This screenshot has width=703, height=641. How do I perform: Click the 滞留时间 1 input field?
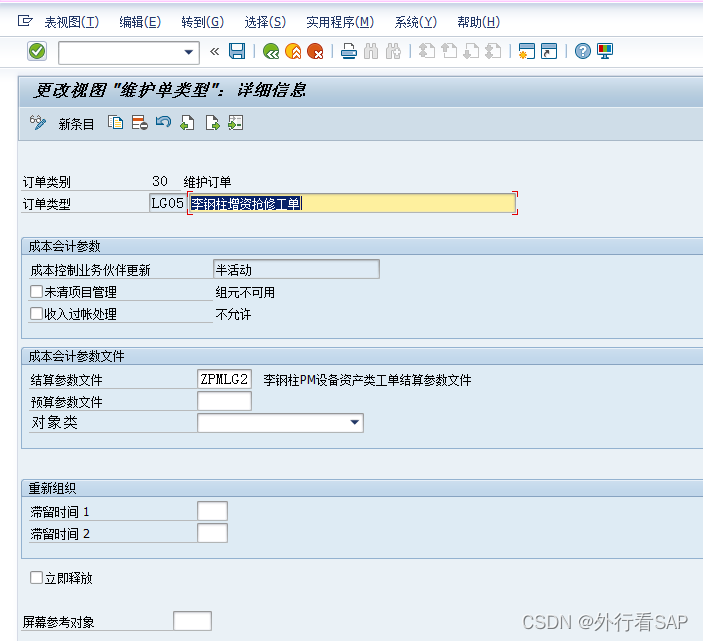coord(212,511)
